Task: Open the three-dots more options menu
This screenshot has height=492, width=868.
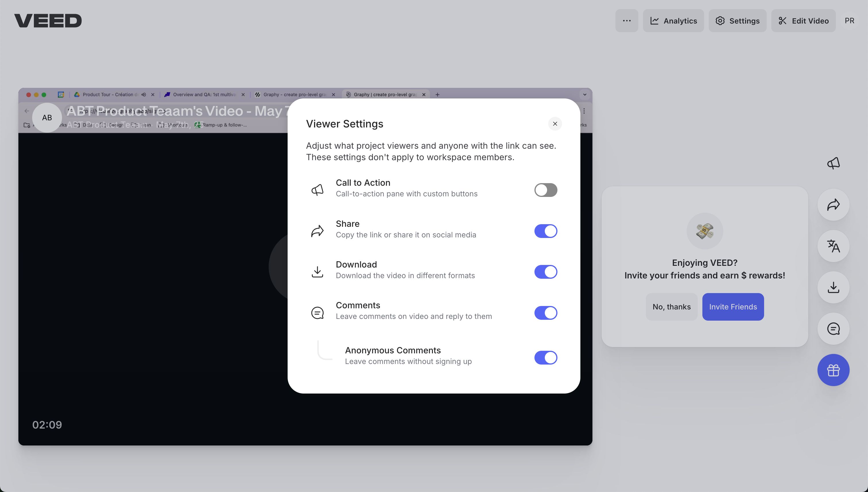Action: tap(626, 21)
